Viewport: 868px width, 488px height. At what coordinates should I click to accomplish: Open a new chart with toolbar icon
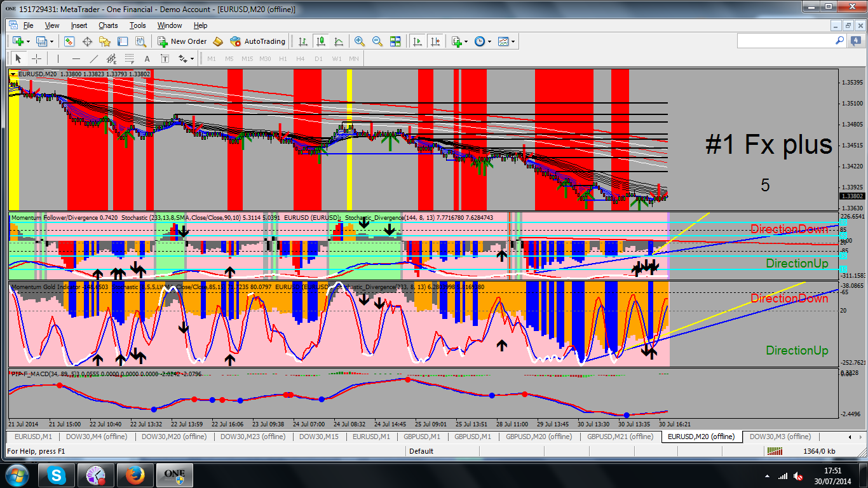pyautogui.click(x=18, y=41)
